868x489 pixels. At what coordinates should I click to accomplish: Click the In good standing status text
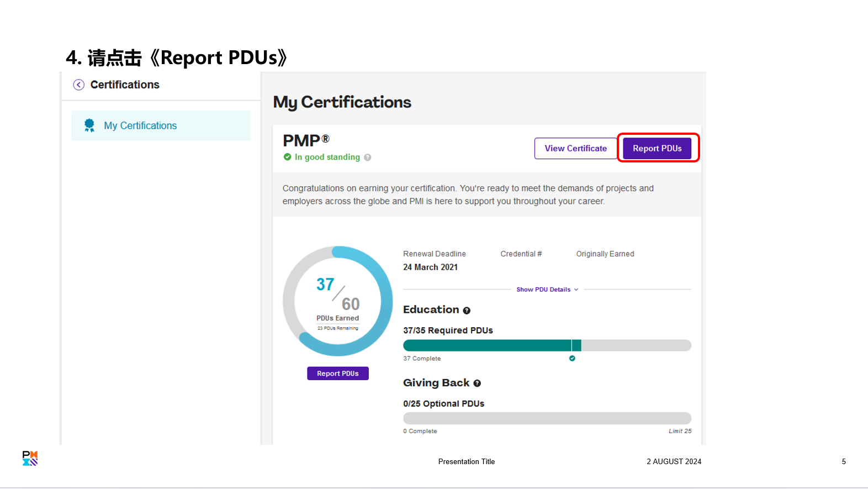click(327, 157)
